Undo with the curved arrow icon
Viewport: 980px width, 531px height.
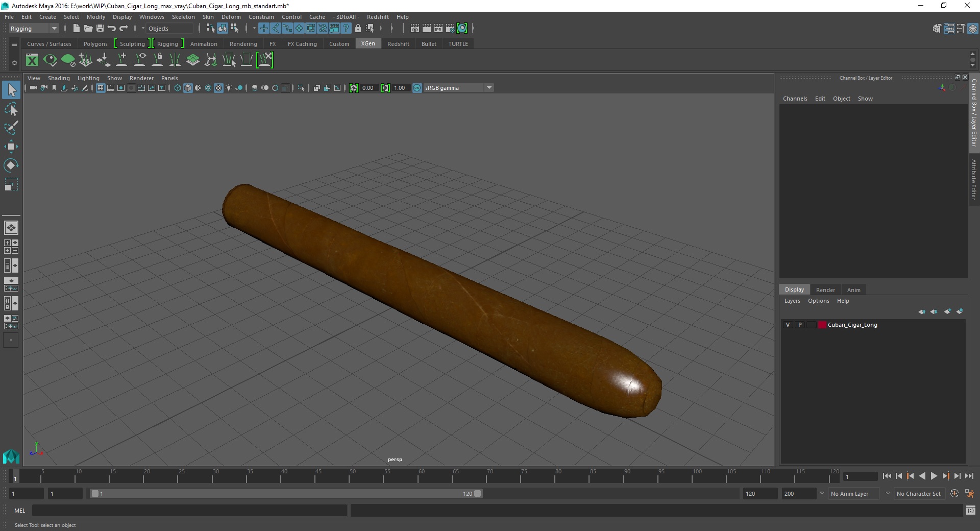click(111, 29)
